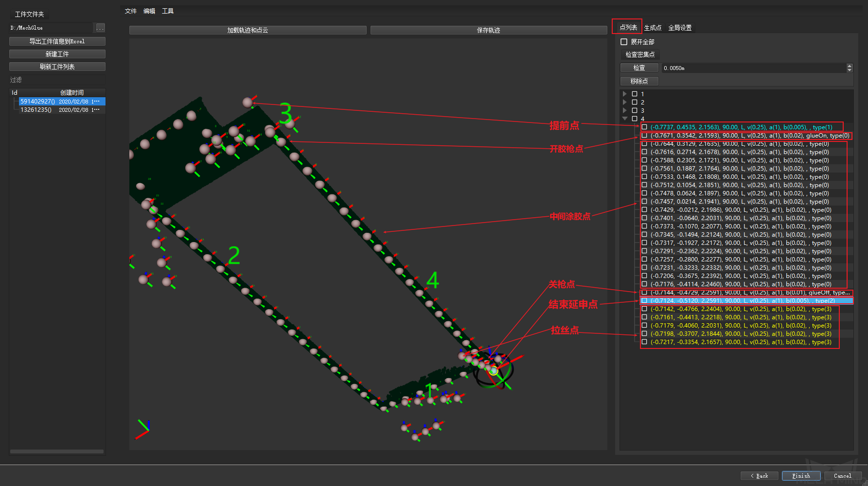Click the topmost trajectory sphere near label 3
Viewport: 868px width, 486px height.
248,102
